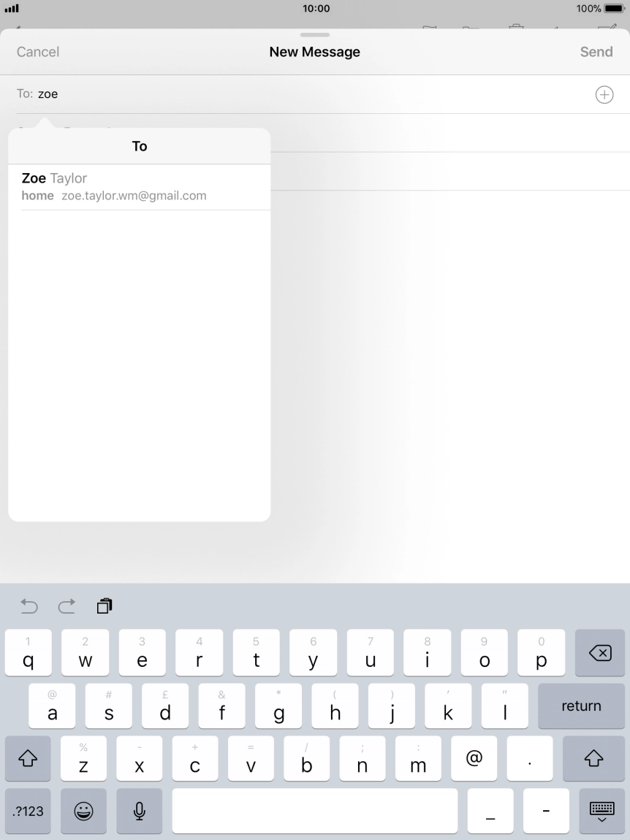Toggle the left shift key

click(29, 759)
